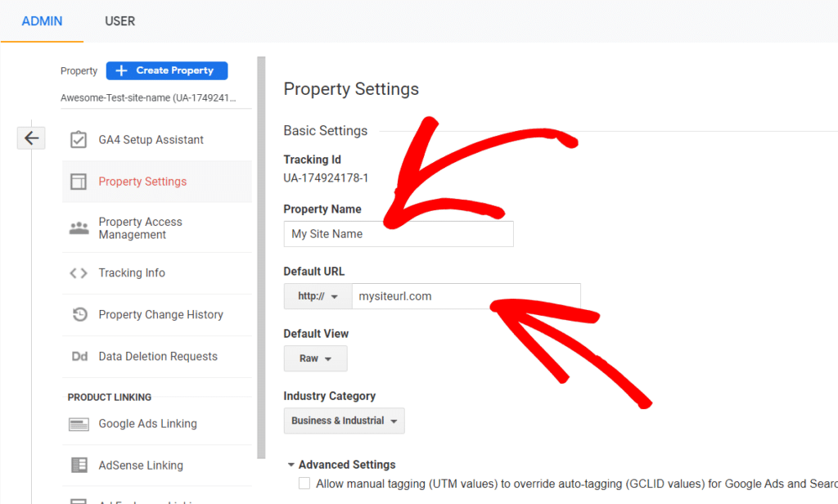838x504 pixels.
Task: Click the AdSense Linking icon
Action: tap(78, 465)
